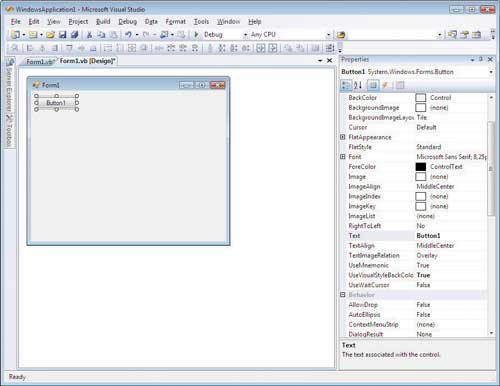This screenshot has width=500, height=386.
Task: Click the Tab Order layout icon
Action: tap(330, 49)
